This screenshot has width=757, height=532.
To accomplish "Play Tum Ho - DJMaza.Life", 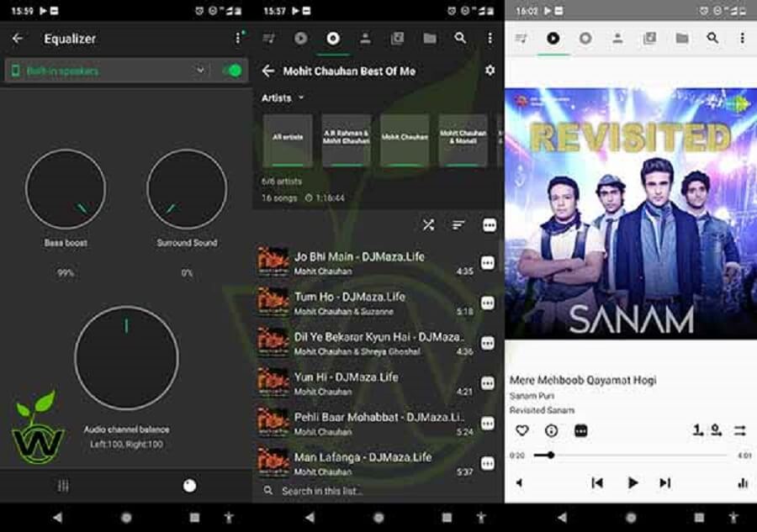I will click(x=366, y=303).
